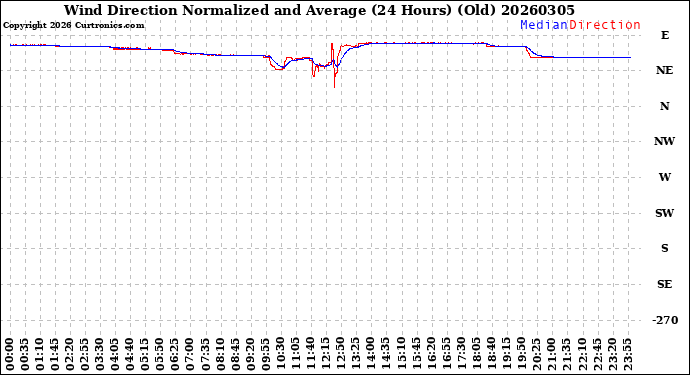Click the '23:20' time axis label
Viewport: 690px width, 375px height.
click(x=612, y=355)
